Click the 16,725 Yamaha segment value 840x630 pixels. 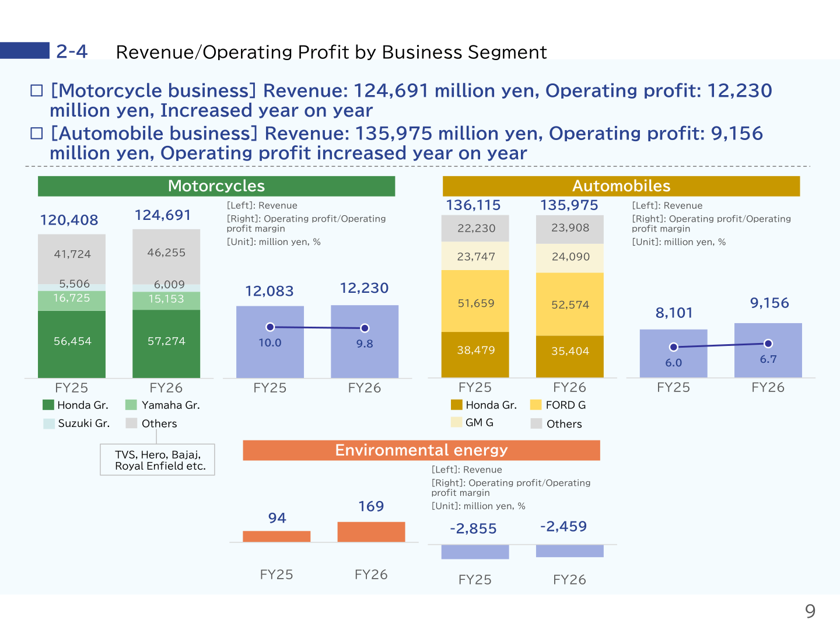click(72, 297)
